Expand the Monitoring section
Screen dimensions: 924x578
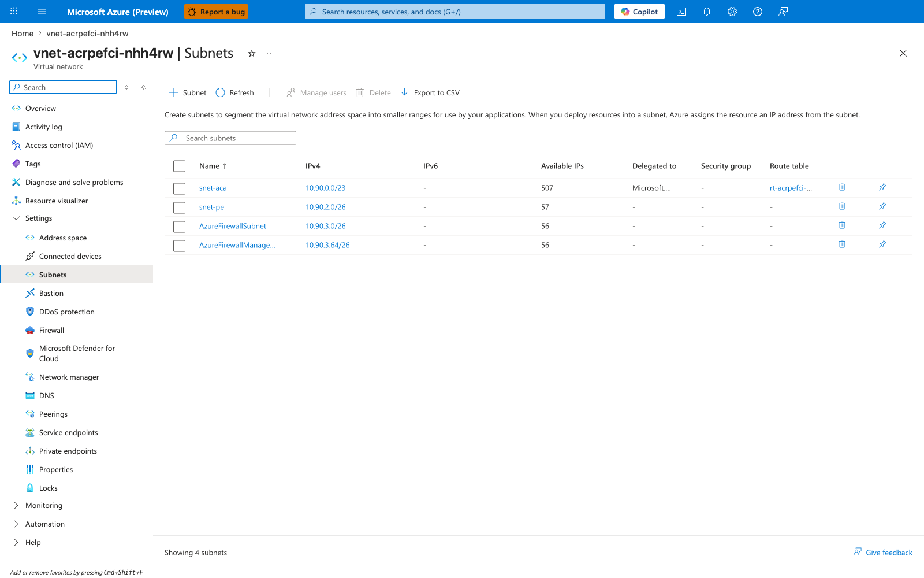click(x=16, y=505)
